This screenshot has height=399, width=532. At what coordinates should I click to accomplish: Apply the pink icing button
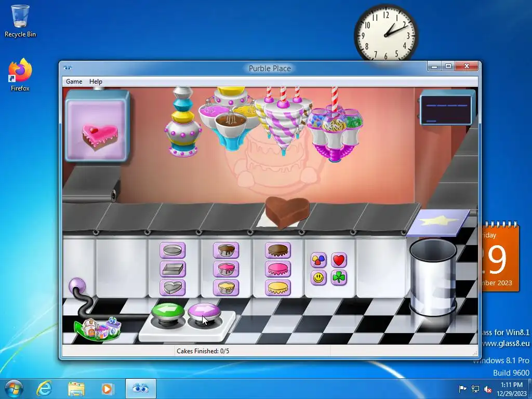(x=278, y=269)
